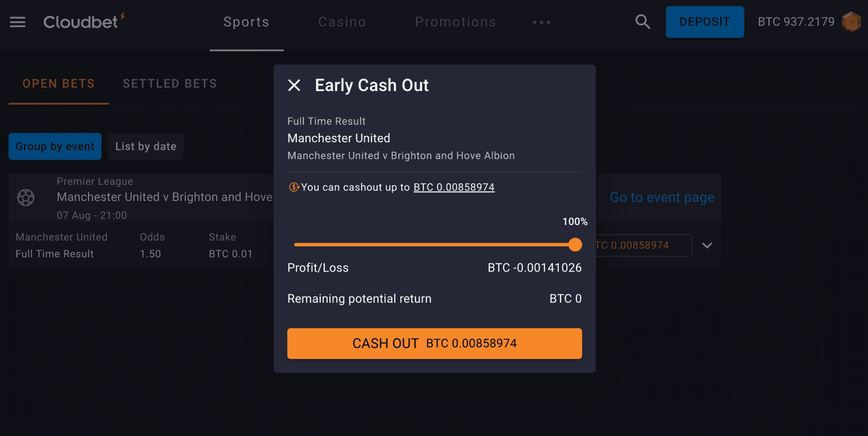The height and width of the screenshot is (436, 868).
Task: Show the Settled Bets tab
Action: coord(170,84)
